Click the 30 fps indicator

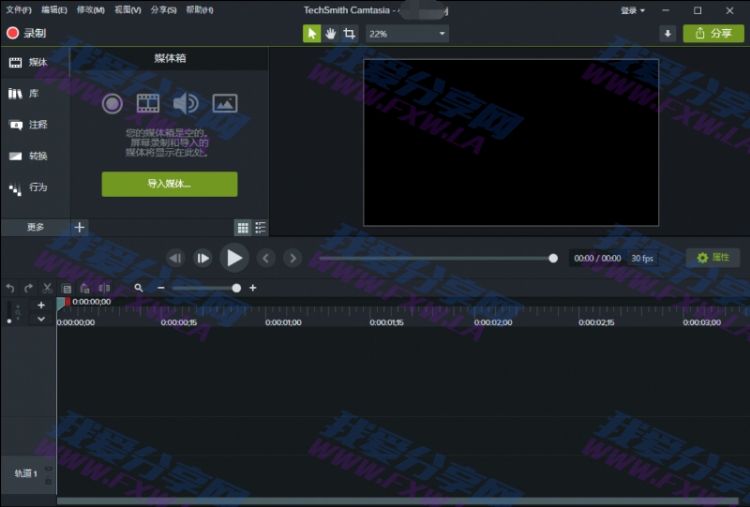642,258
